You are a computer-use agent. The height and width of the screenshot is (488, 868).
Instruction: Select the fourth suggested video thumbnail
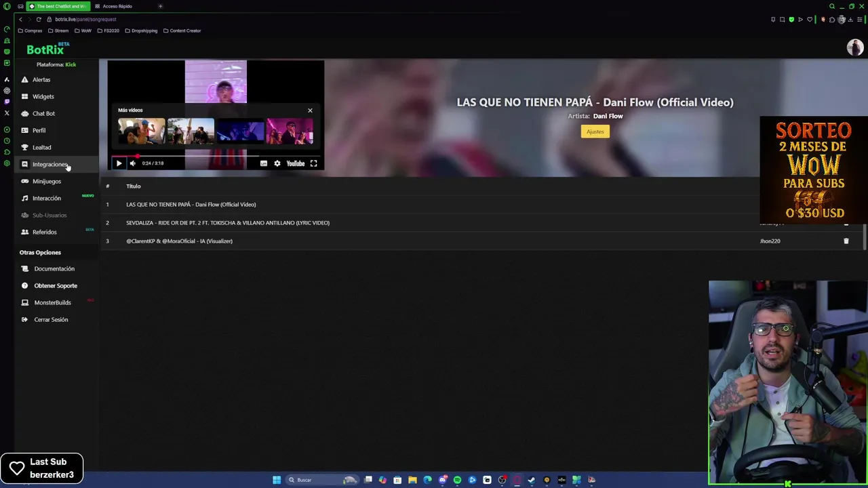(x=290, y=131)
